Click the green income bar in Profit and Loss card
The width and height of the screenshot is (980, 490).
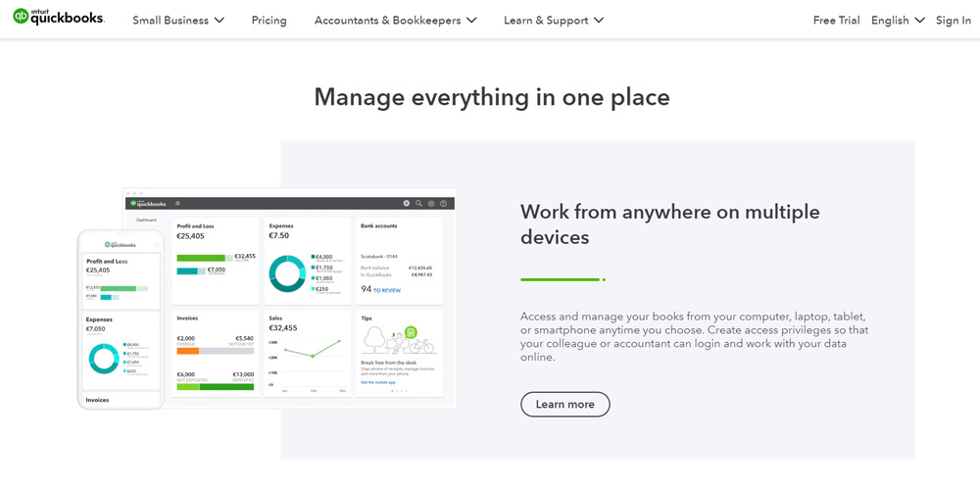(x=201, y=258)
